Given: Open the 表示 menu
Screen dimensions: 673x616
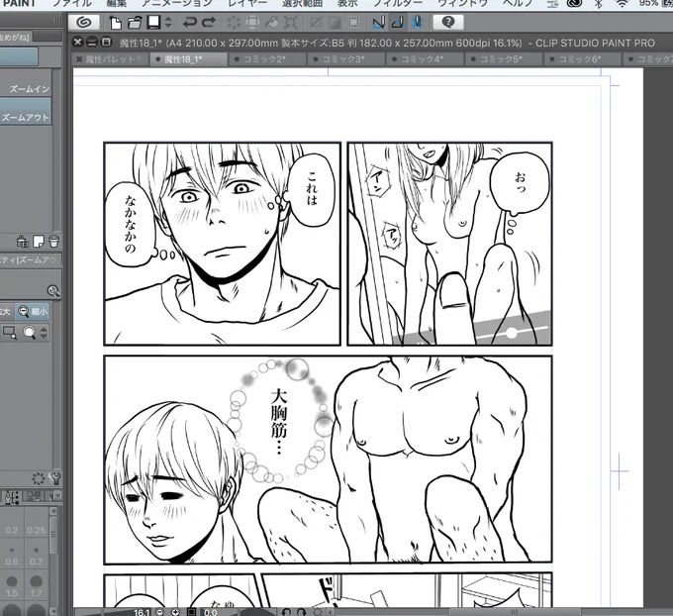Looking at the screenshot, I should 347,3.
